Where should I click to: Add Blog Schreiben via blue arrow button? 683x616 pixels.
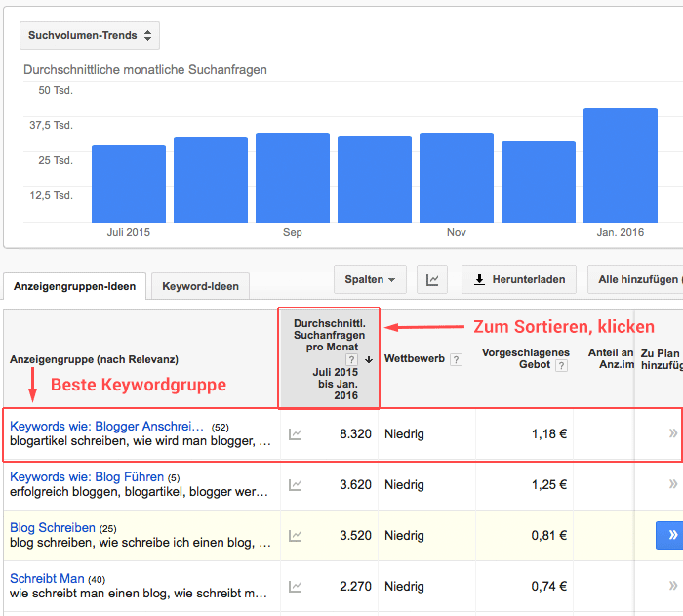point(669,535)
